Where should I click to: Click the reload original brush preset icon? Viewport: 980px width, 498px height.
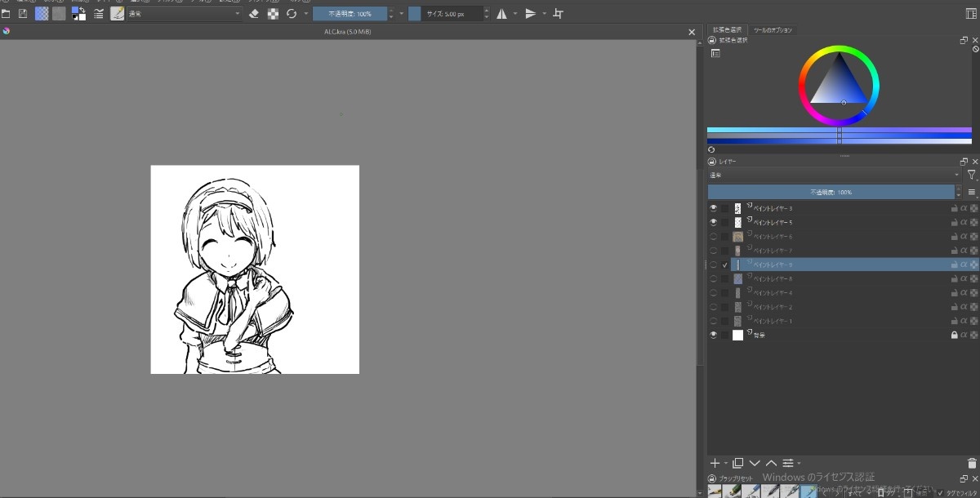coord(291,14)
